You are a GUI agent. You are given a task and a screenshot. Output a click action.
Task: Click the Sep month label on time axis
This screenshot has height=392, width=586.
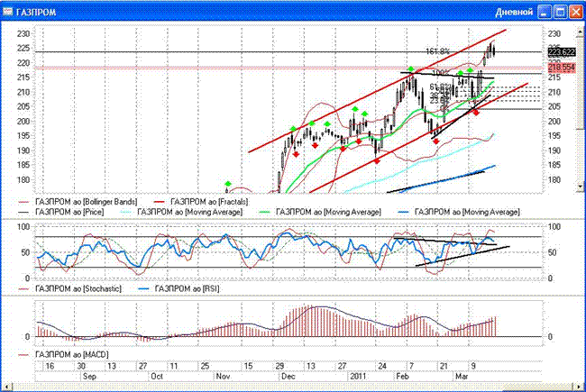point(89,376)
